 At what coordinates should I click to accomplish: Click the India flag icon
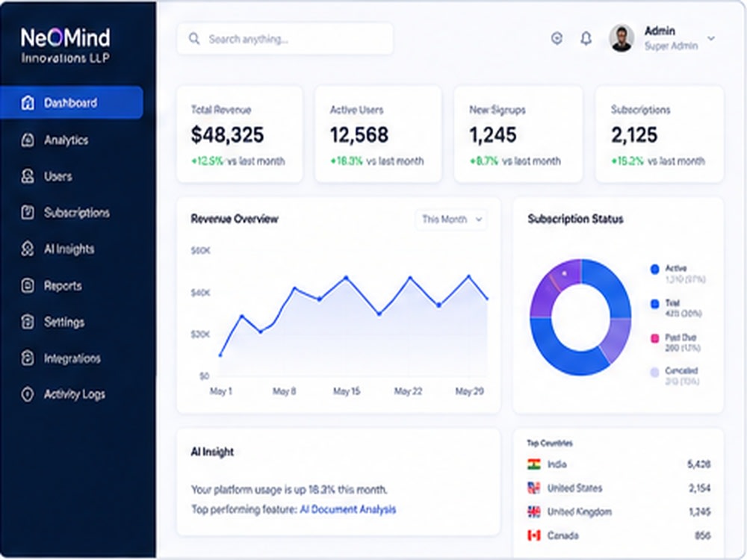534,464
